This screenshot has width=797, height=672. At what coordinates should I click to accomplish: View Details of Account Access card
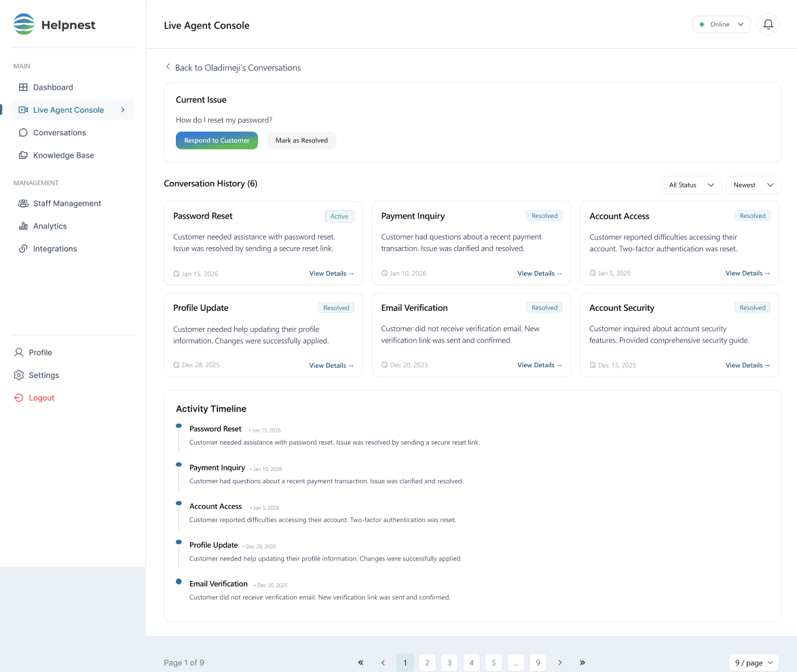[x=747, y=274]
